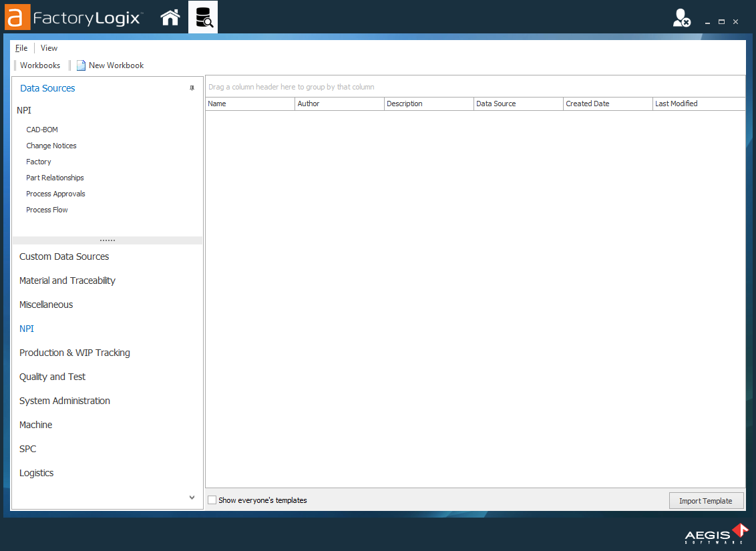756x551 pixels.
Task: Toggle auto-hide with the Data Sources pin
Action: pos(192,87)
